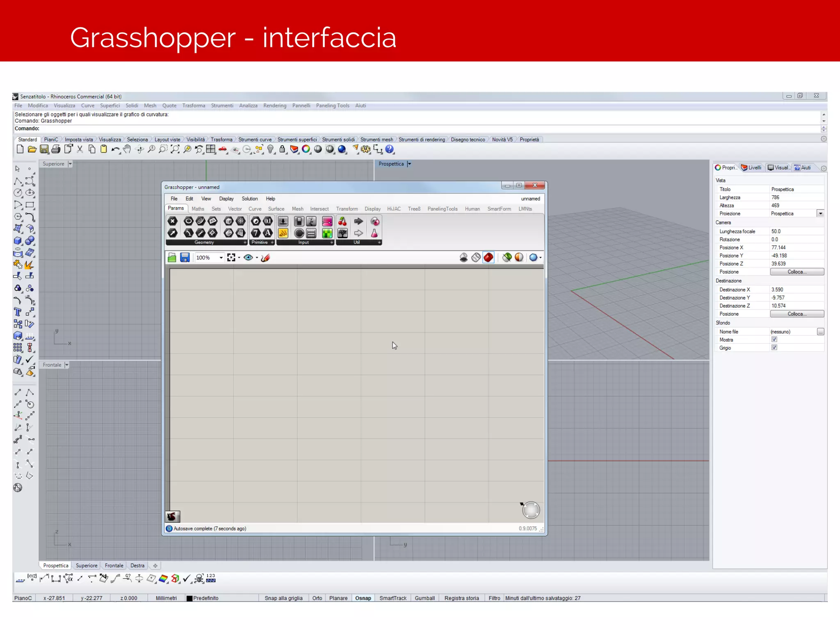Toggle preview selected only green icon
Screen dimensions: 840x630
507,258
